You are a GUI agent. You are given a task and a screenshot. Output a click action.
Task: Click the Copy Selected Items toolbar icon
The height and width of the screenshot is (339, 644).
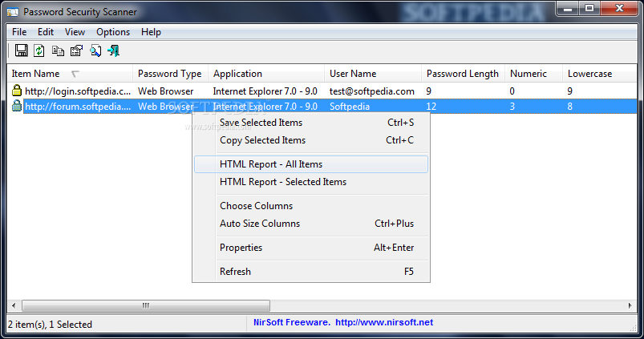click(x=58, y=50)
